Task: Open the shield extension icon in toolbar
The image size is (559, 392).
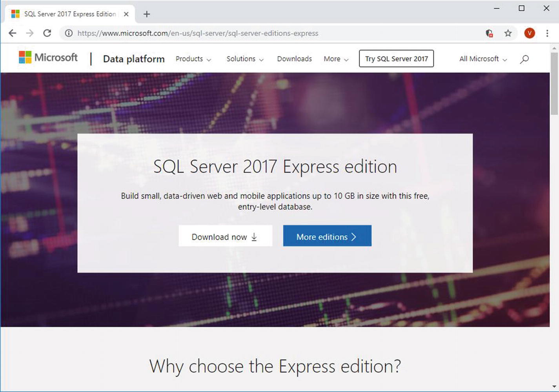Action: [x=489, y=33]
